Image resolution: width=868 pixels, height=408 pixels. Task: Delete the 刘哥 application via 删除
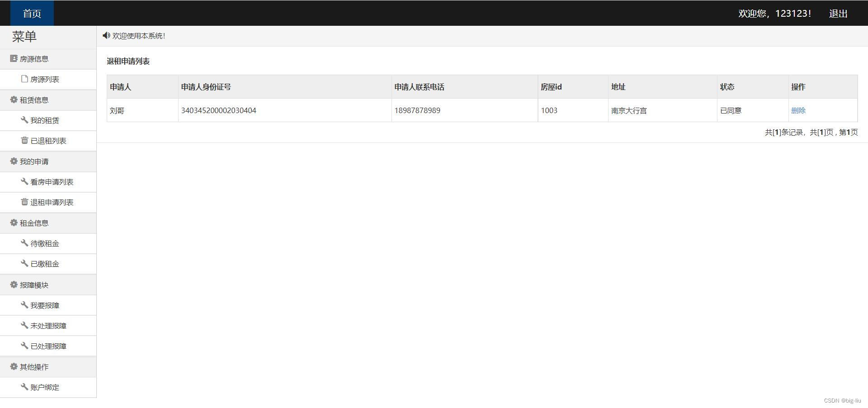click(798, 110)
